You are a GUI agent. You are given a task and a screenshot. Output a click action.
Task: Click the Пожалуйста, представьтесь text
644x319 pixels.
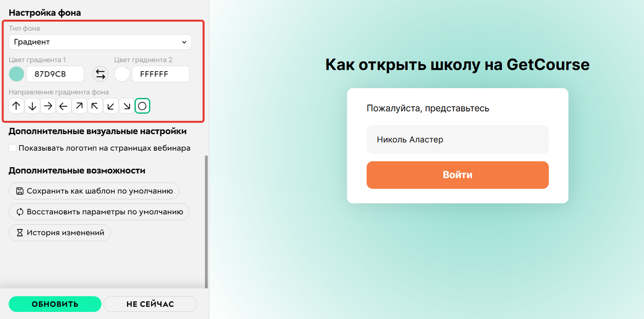point(428,108)
